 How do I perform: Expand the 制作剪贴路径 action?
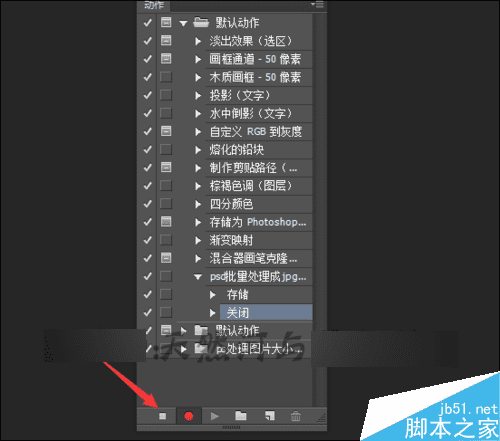pos(198,168)
